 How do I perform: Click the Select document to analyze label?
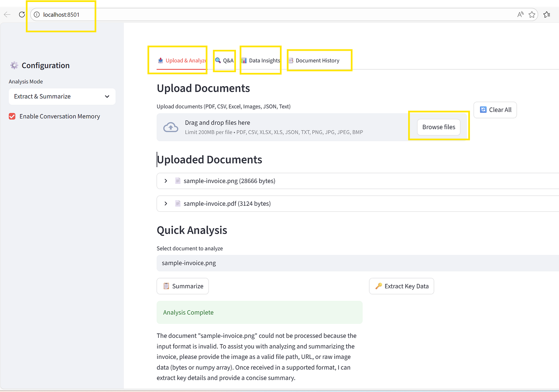click(190, 248)
